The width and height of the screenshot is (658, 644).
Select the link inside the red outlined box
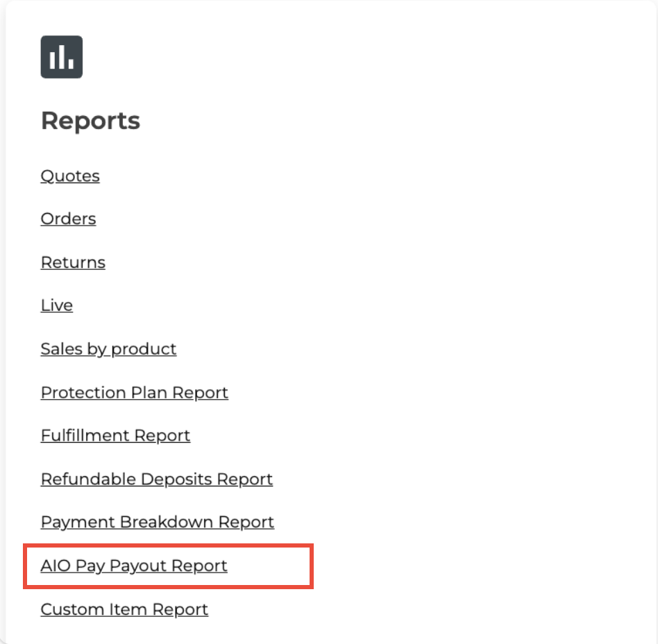tap(134, 566)
